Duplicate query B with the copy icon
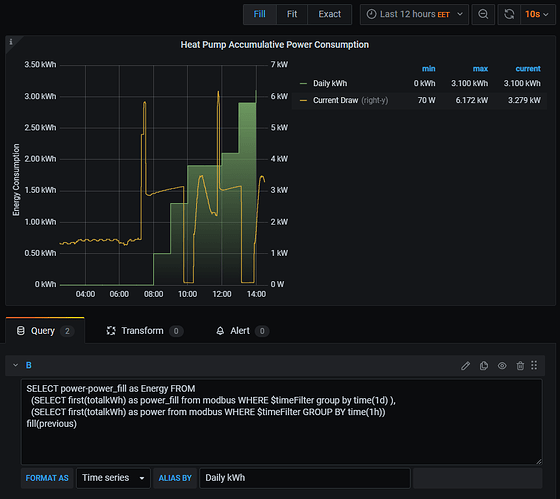Screen dimensions: 560x499 (484, 365)
